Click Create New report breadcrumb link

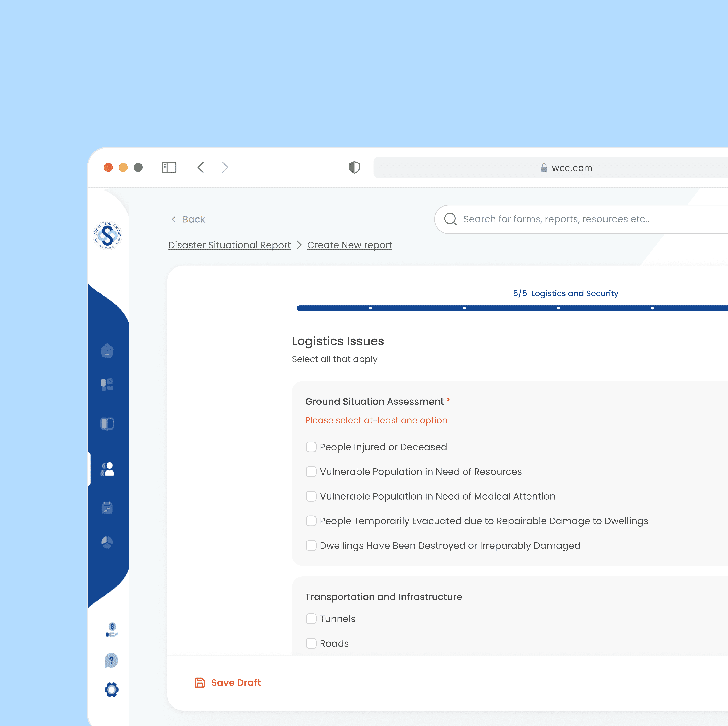(349, 245)
